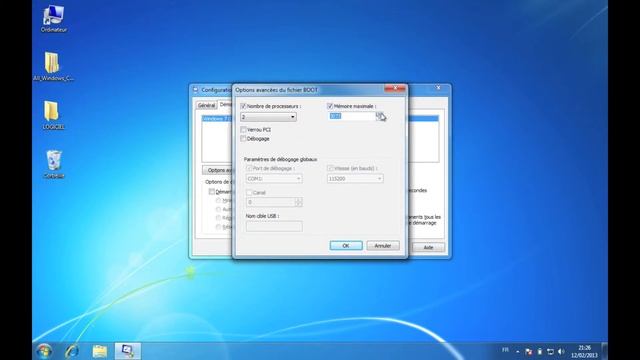Close the Options avancées BOOT dialog
Viewport: 640px width, 360px height.
(395, 88)
